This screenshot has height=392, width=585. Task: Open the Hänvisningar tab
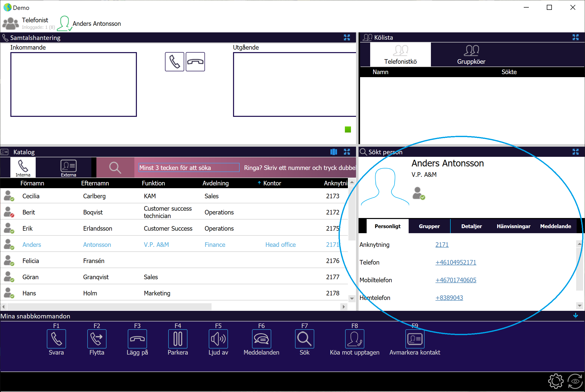point(513,226)
